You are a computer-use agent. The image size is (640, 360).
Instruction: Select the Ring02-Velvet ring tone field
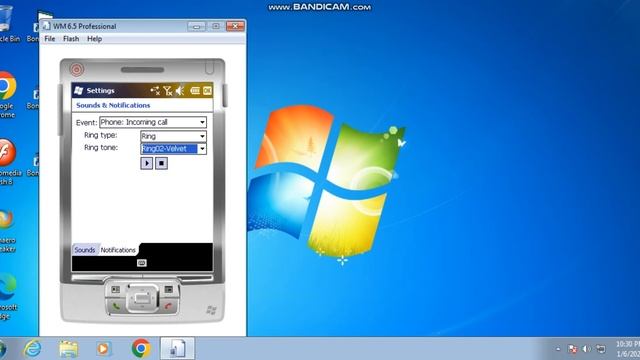[169, 149]
